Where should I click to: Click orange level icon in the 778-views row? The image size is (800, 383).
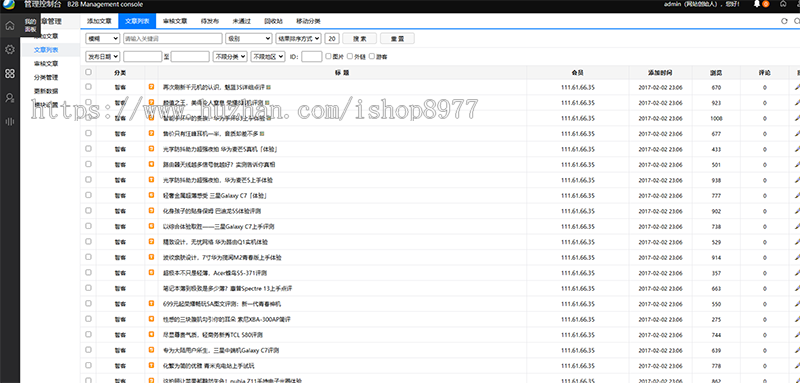click(x=151, y=365)
